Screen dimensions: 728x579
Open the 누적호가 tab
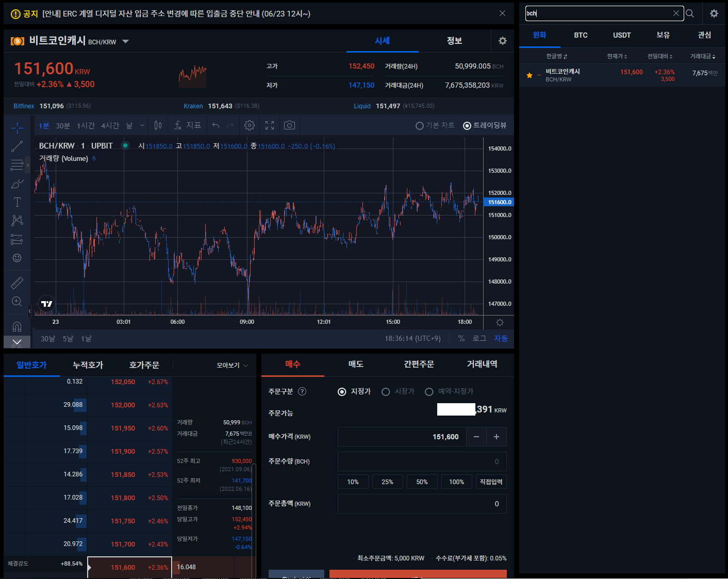point(88,365)
